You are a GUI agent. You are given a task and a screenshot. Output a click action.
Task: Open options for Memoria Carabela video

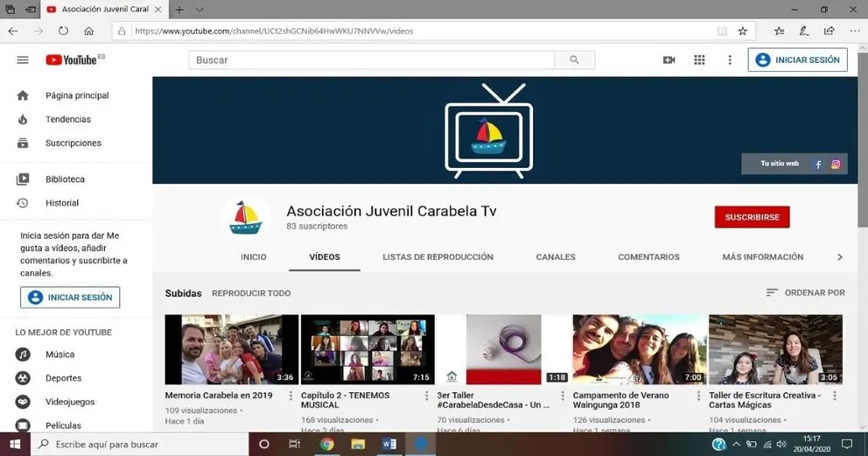click(x=290, y=396)
